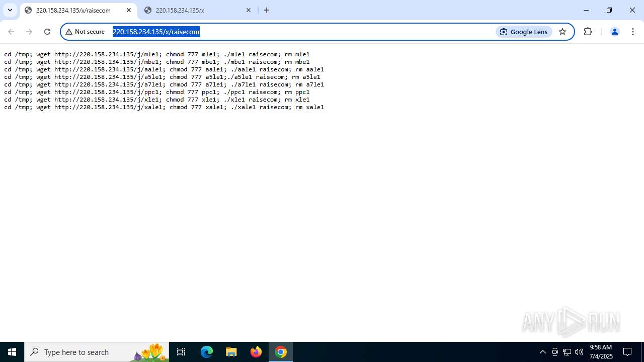Open the notification center icon
The image size is (644, 362).
(628, 352)
